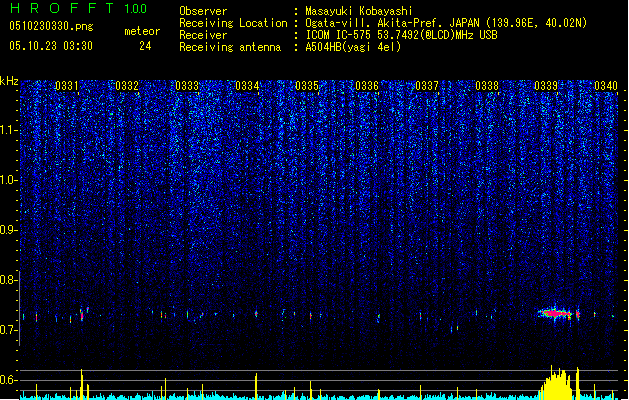Click the meteor count value 24
The image size is (629, 400).
[x=145, y=46]
